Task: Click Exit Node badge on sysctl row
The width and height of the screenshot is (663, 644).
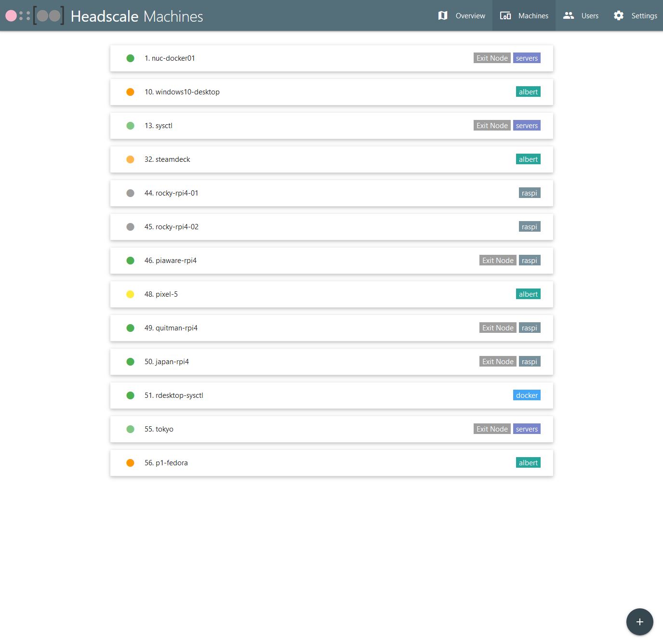Action: coord(492,126)
